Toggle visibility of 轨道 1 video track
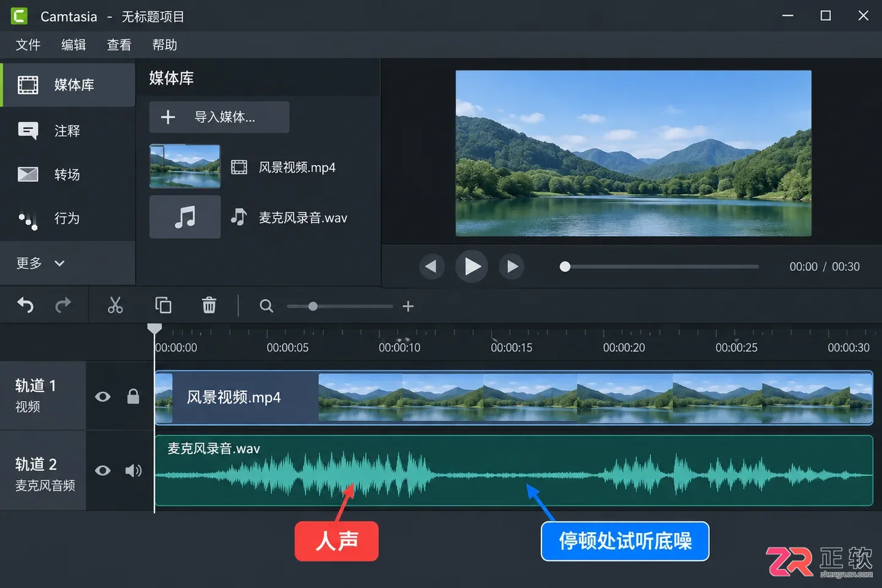The height and width of the screenshot is (588, 882). [103, 397]
